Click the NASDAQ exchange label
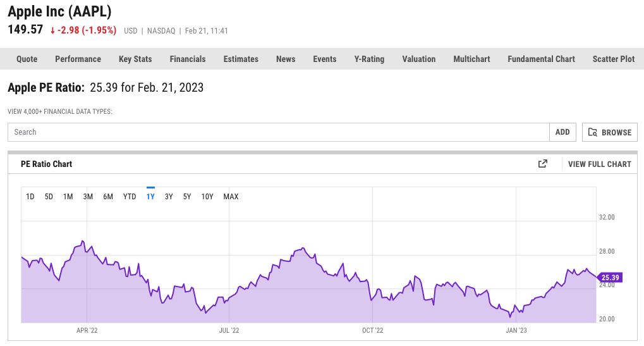The width and height of the screenshot is (644, 346). point(161,31)
